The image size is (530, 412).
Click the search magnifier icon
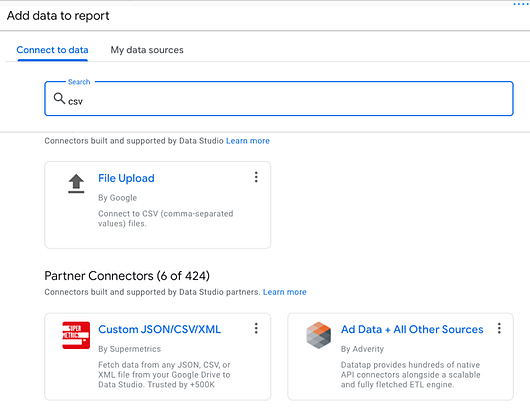(x=59, y=98)
